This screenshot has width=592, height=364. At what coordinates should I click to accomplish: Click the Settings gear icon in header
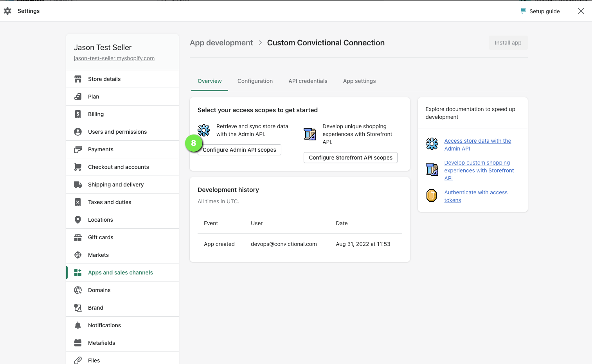tap(7, 11)
